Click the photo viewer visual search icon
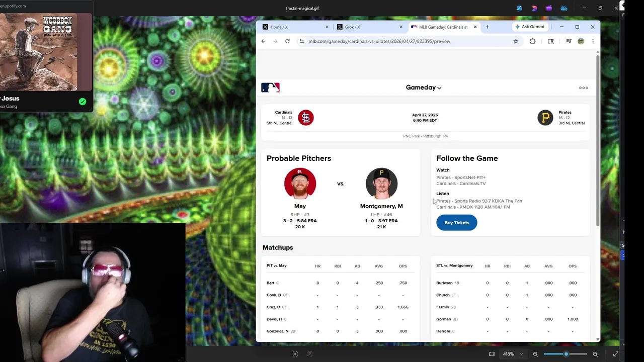Screen dimensions: 644x362 [x=295, y=354]
